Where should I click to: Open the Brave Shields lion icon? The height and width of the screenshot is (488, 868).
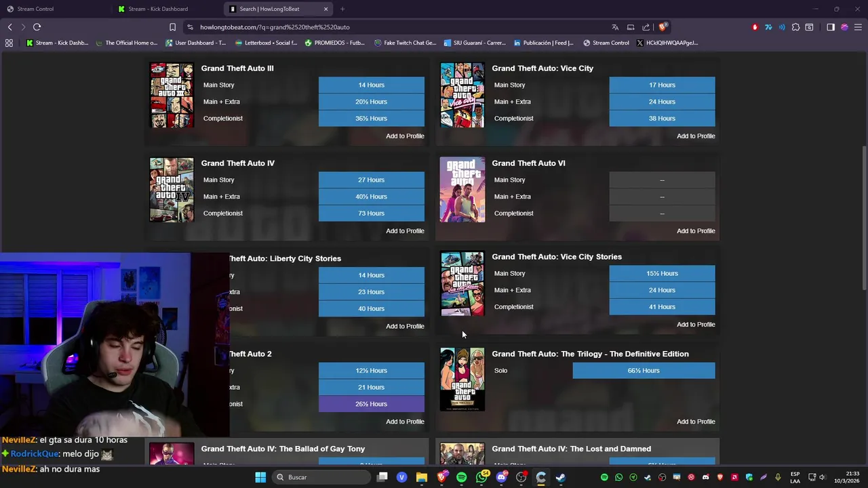click(x=663, y=27)
